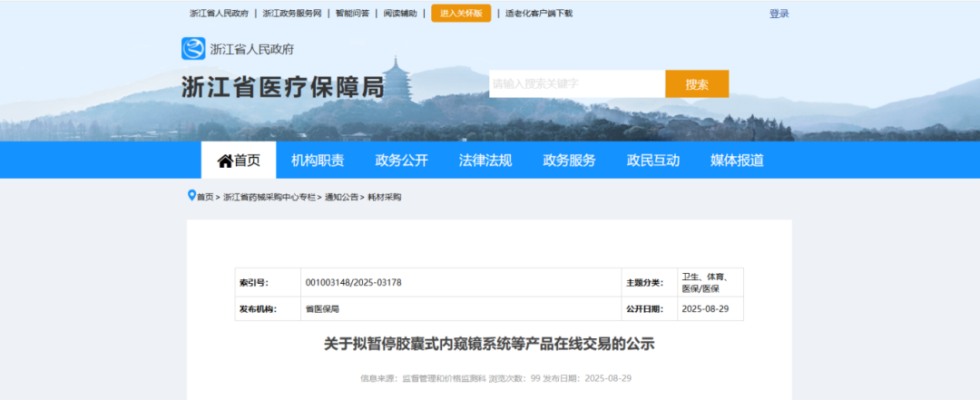Open the 媒体报道 menu item

coord(737,161)
